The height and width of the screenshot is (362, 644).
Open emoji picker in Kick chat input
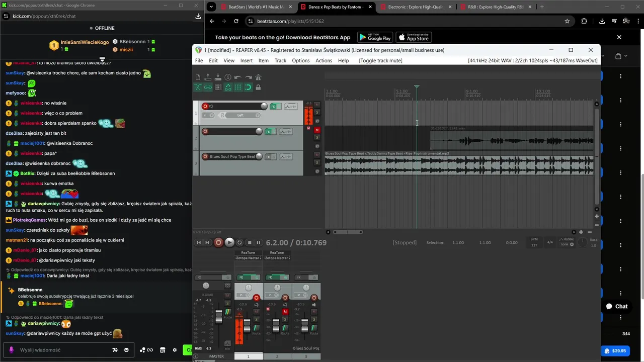click(126, 350)
